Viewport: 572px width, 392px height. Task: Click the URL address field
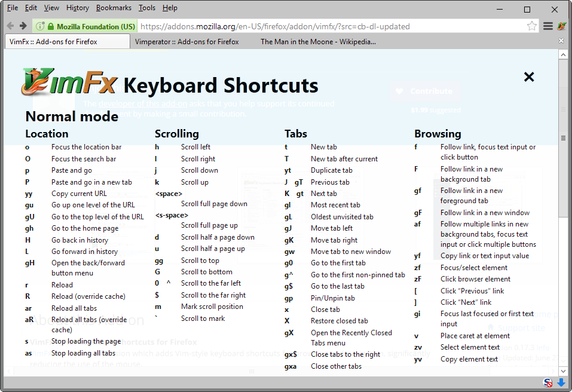coord(332,26)
